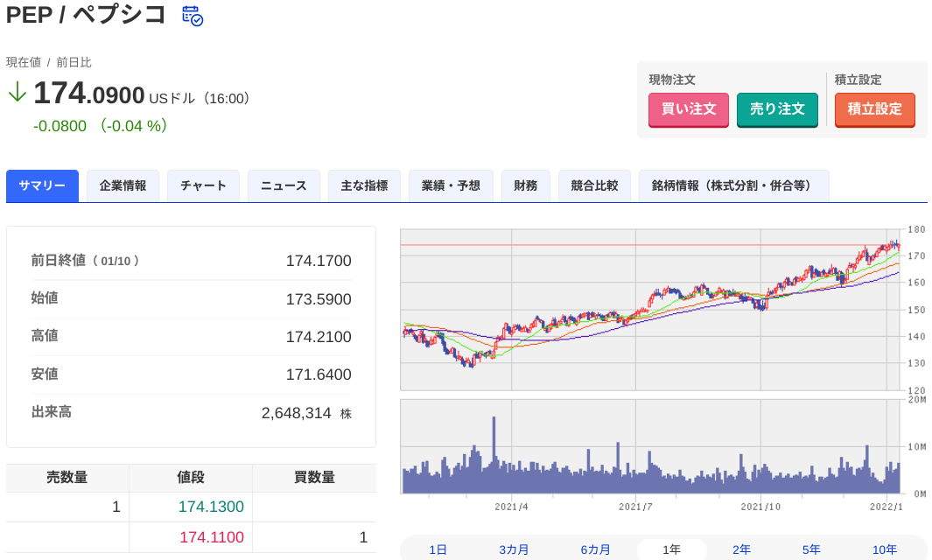The image size is (932, 560).
Task: Switch to the 企業情報 tab
Action: tap(123, 185)
